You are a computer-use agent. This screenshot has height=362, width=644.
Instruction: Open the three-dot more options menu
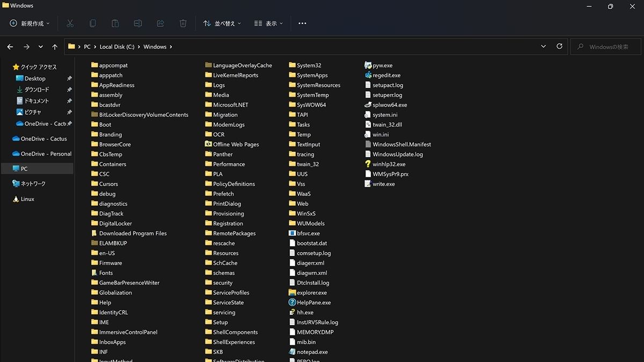pos(302,24)
